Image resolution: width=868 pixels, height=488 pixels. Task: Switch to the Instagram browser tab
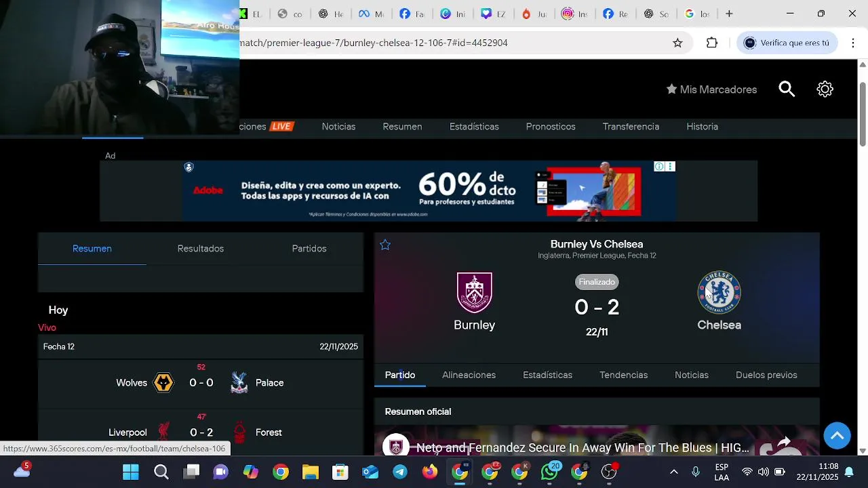[x=574, y=14]
